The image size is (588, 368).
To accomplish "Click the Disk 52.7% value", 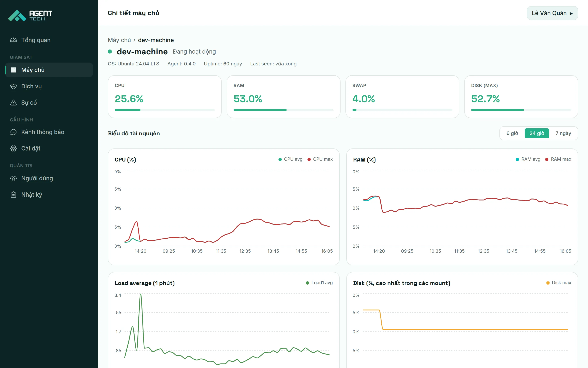I will [486, 99].
